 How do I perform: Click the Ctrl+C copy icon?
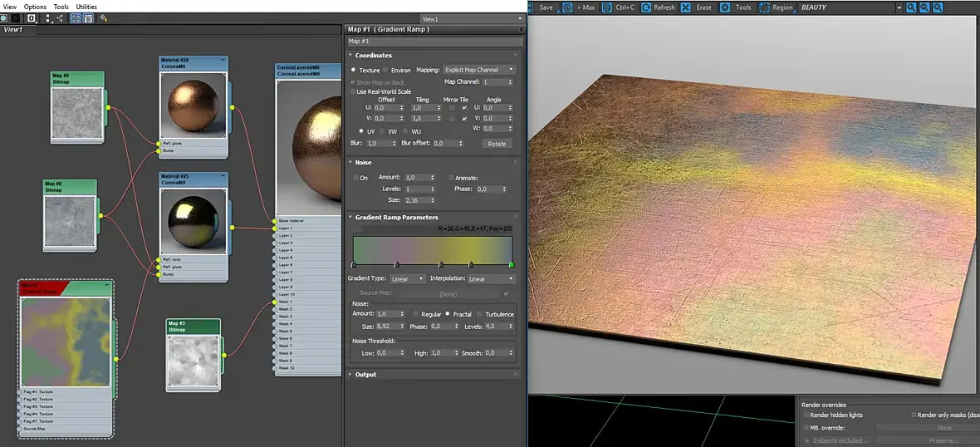tap(606, 7)
